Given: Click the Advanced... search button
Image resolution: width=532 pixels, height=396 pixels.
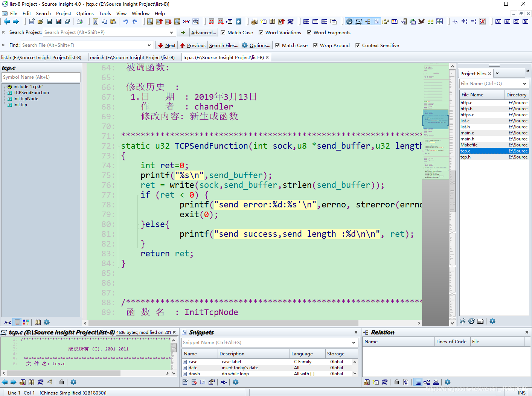Looking at the screenshot, I should point(204,33).
